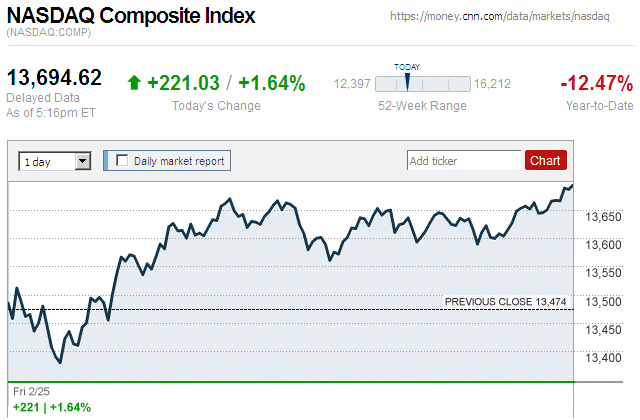Click the -12.47% year-to-date value

tap(596, 83)
